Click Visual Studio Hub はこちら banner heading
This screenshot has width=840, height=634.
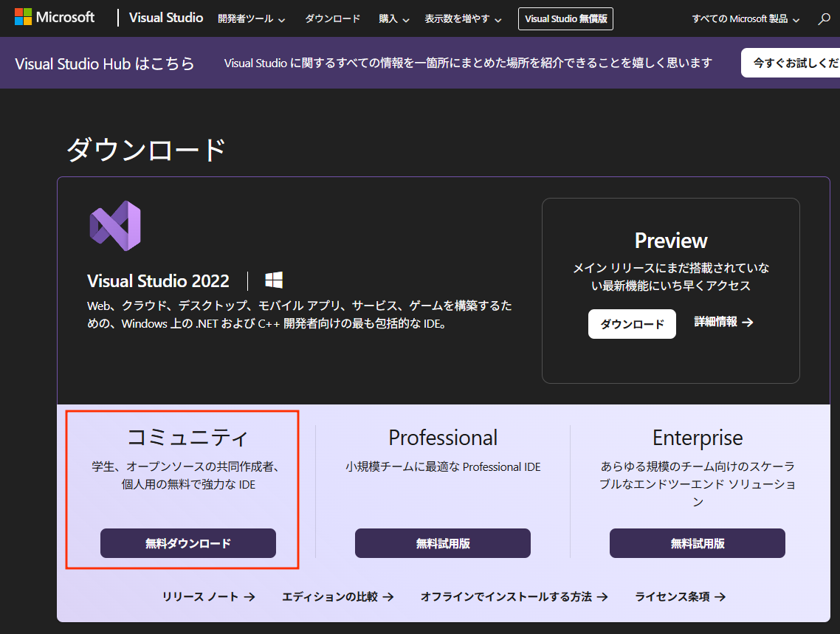point(105,63)
